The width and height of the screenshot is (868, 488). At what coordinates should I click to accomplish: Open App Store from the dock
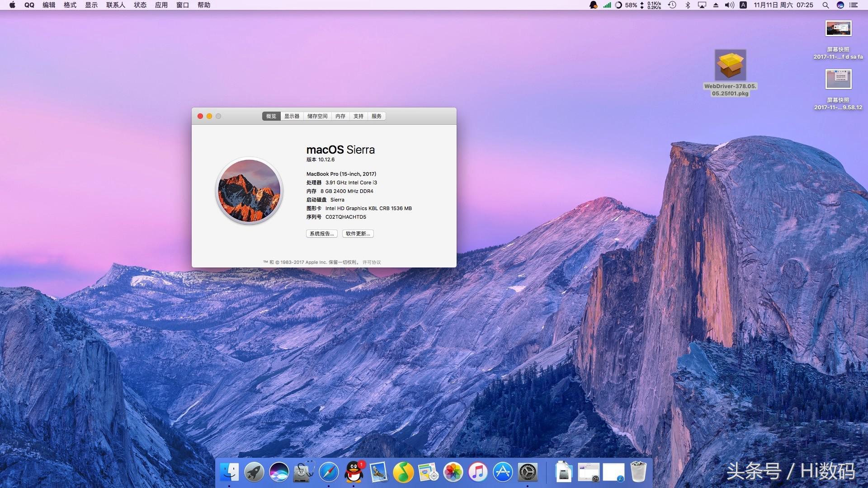pyautogui.click(x=503, y=472)
